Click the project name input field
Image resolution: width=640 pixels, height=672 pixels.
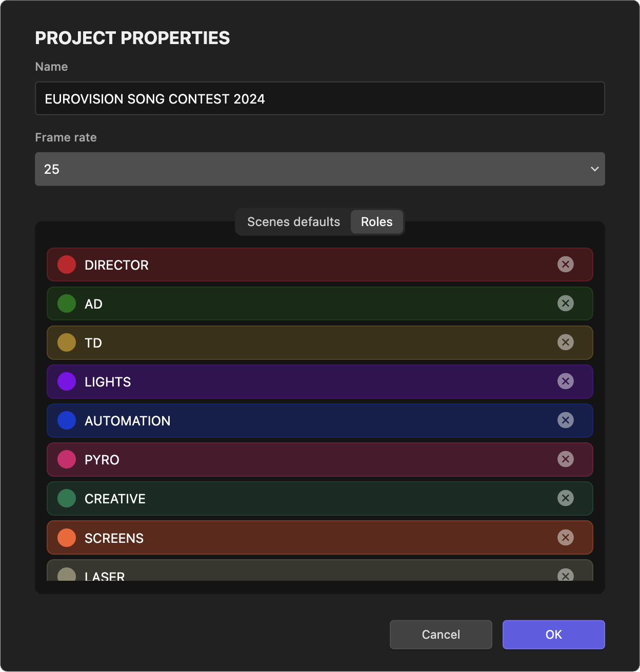[x=319, y=98]
